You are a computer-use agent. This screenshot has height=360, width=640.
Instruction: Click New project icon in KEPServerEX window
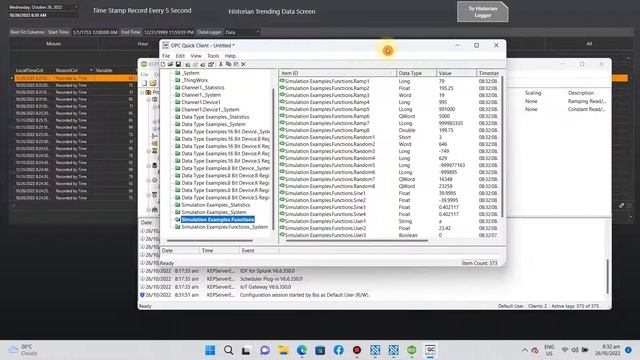click(x=144, y=83)
